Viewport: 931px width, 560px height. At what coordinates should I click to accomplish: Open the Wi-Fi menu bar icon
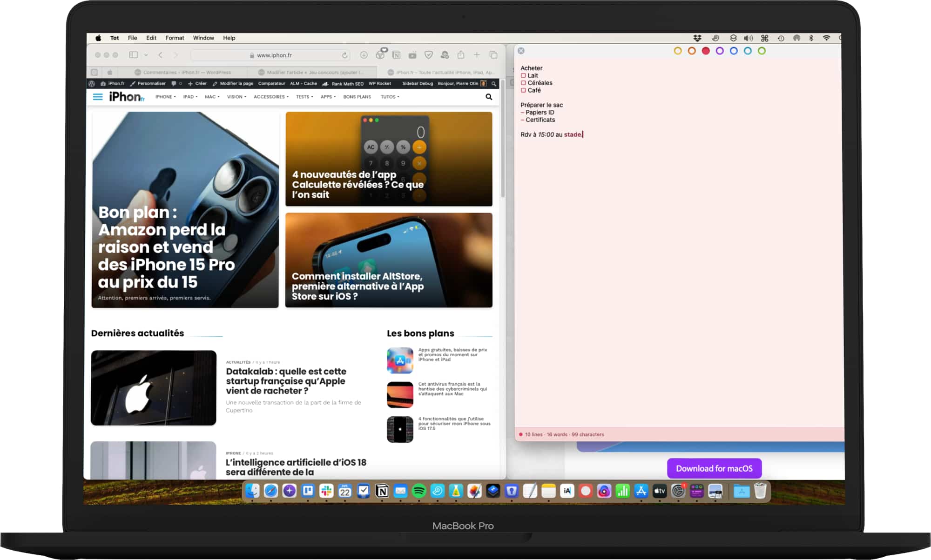[826, 38]
